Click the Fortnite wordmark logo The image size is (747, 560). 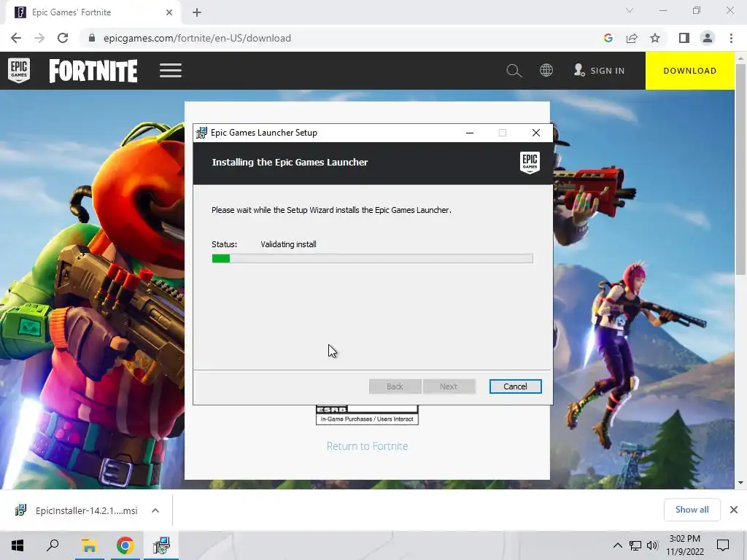pos(93,71)
